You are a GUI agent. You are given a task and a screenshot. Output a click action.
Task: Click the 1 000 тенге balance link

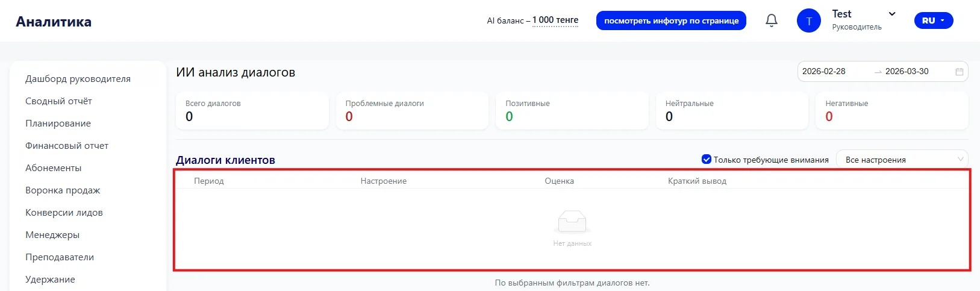click(555, 20)
